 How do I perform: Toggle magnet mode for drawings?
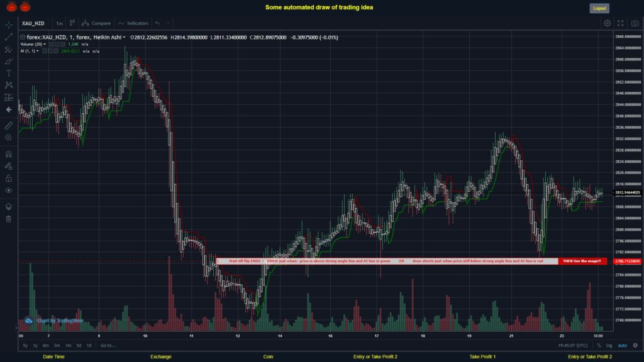coord(9,154)
